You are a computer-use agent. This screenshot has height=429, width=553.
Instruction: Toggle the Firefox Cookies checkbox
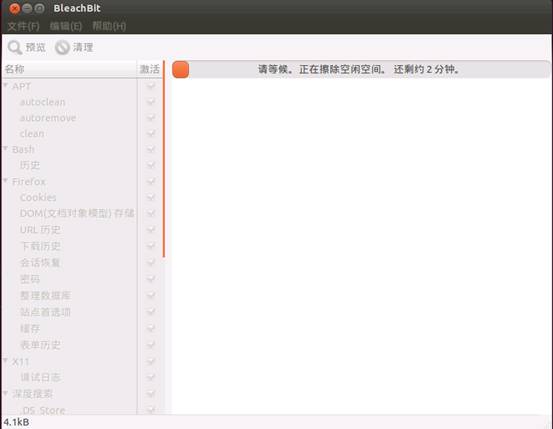[151, 197]
